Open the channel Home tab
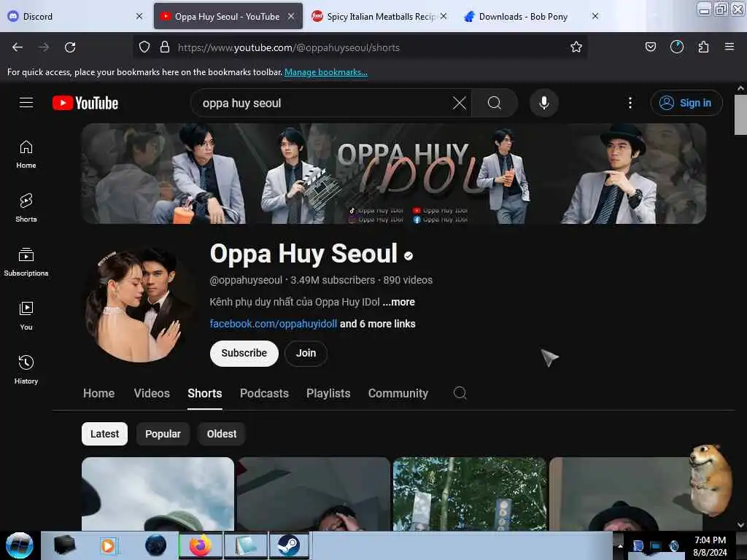 tap(98, 393)
